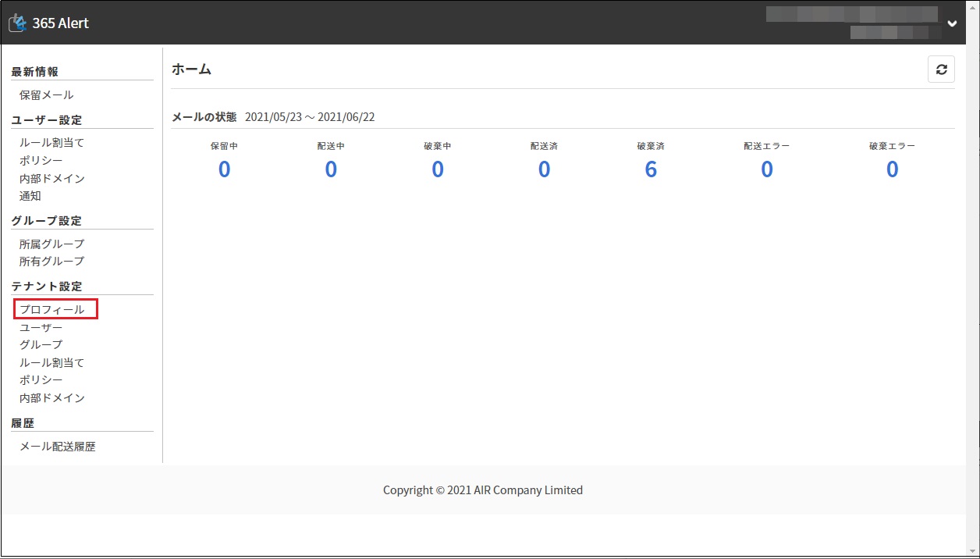Open ルール割当て under テナント設定

pyautogui.click(x=51, y=363)
